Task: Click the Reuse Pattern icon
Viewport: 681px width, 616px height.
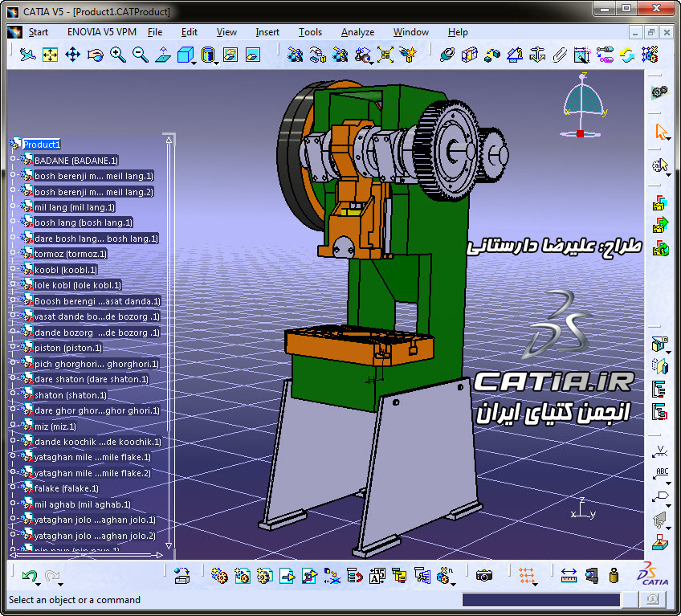Action: click(650, 55)
